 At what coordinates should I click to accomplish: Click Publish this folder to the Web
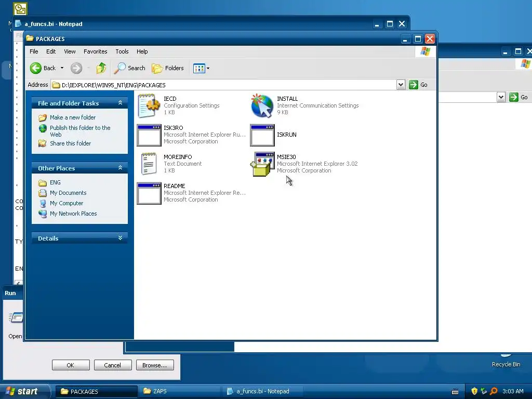coord(80,131)
